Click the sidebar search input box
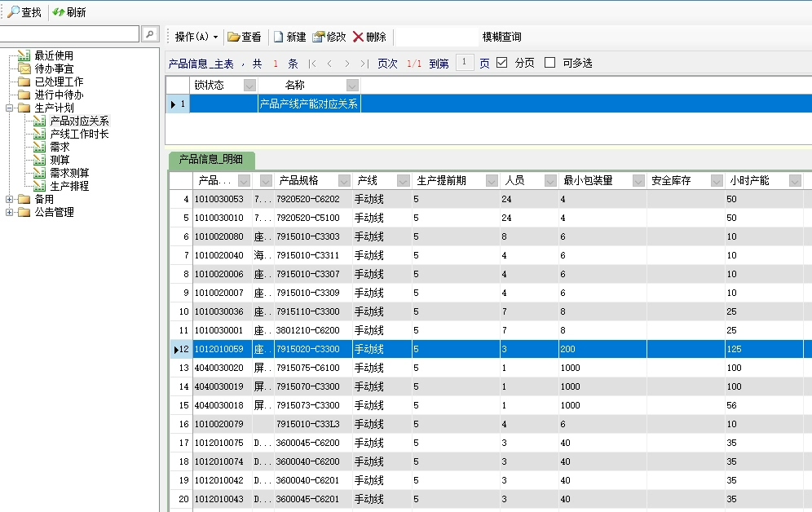The width and height of the screenshot is (812, 512). tap(69, 34)
